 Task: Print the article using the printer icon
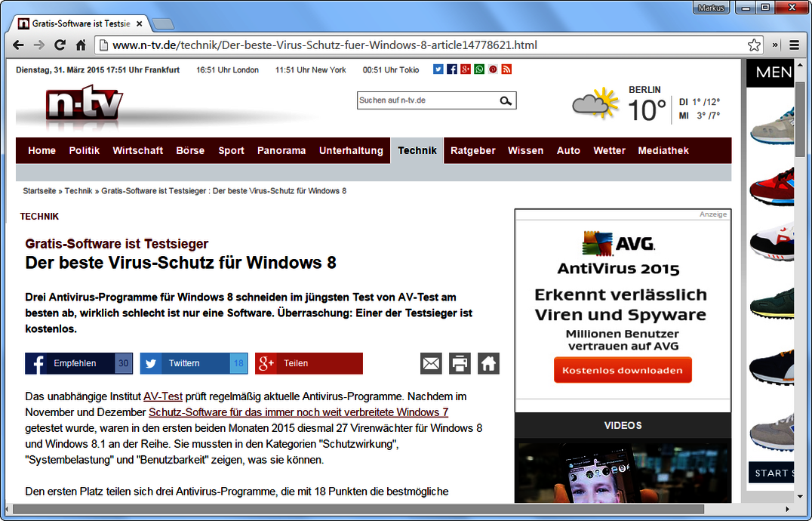coord(460,363)
